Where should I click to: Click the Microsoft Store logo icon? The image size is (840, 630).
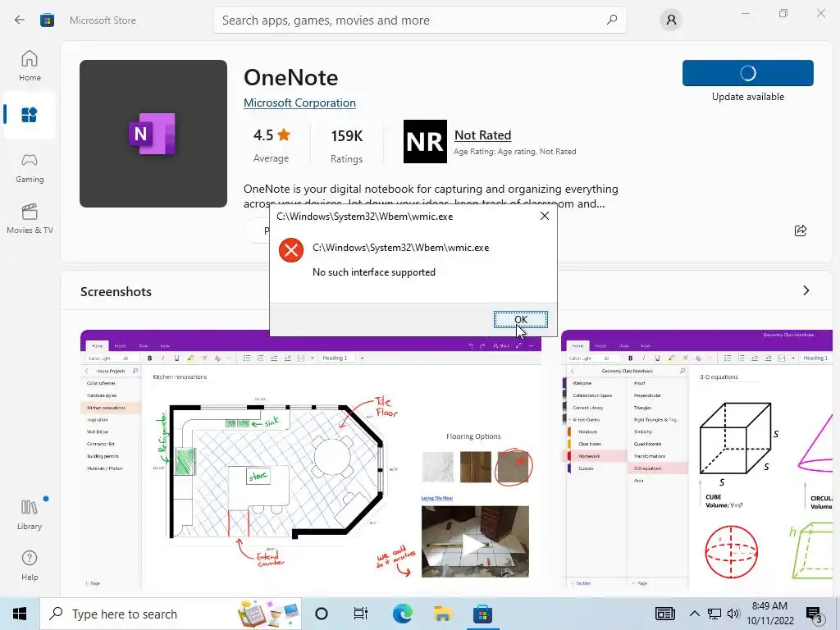pos(47,21)
